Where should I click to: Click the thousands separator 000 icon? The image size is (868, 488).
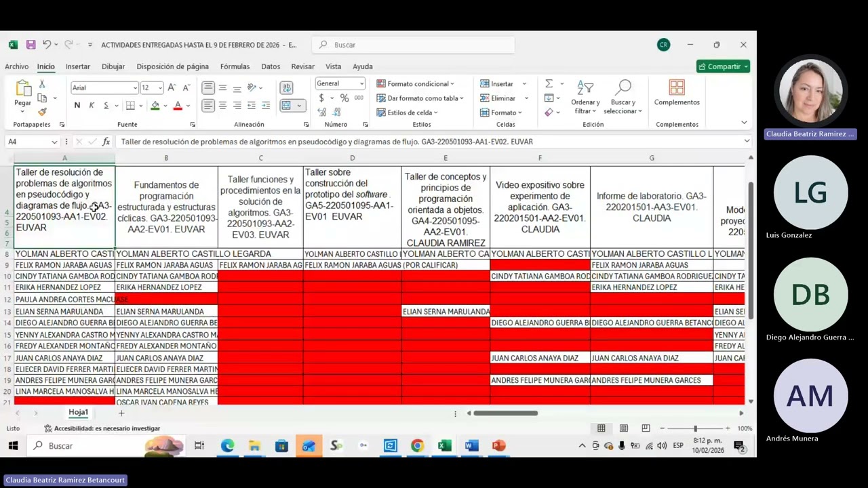tap(358, 98)
